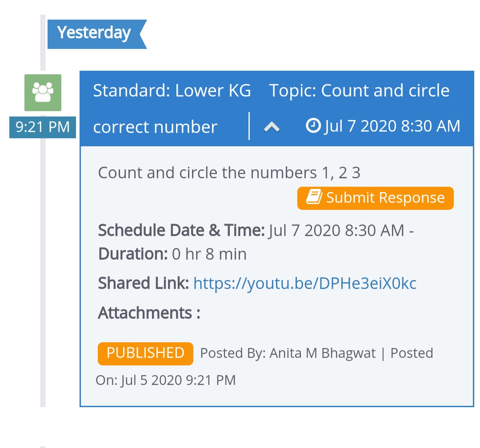Viewport: 480px width, 448px height.
Task: Click the clock icon in card header
Action: [313, 126]
